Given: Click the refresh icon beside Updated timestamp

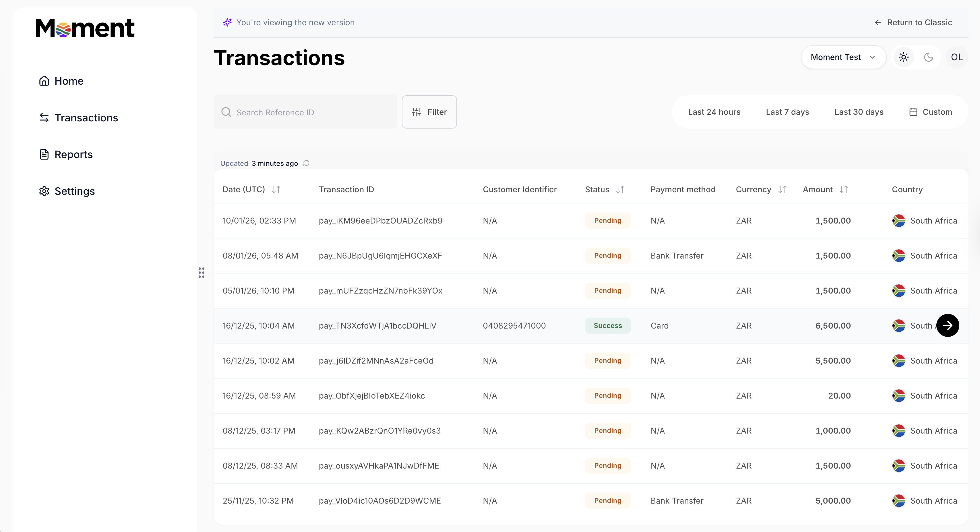Looking at the screenshot, I should pyautogui.click(x=306, y=163).
